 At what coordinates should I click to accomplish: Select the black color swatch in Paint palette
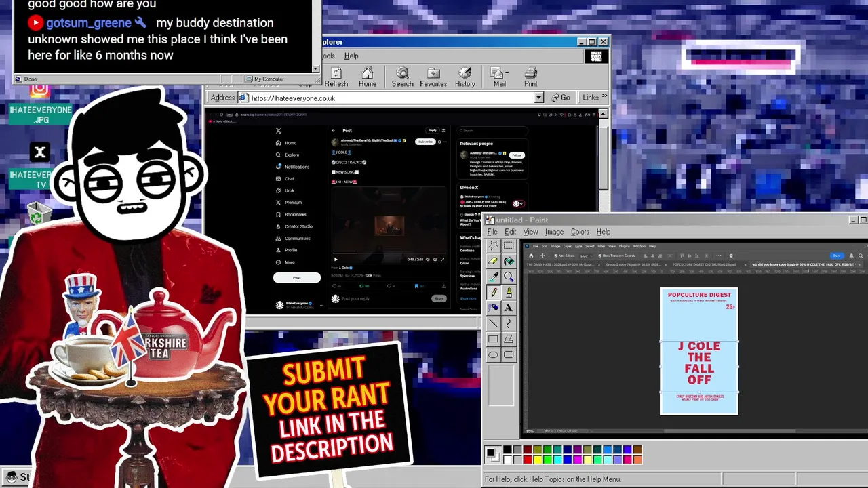point(507,449)
